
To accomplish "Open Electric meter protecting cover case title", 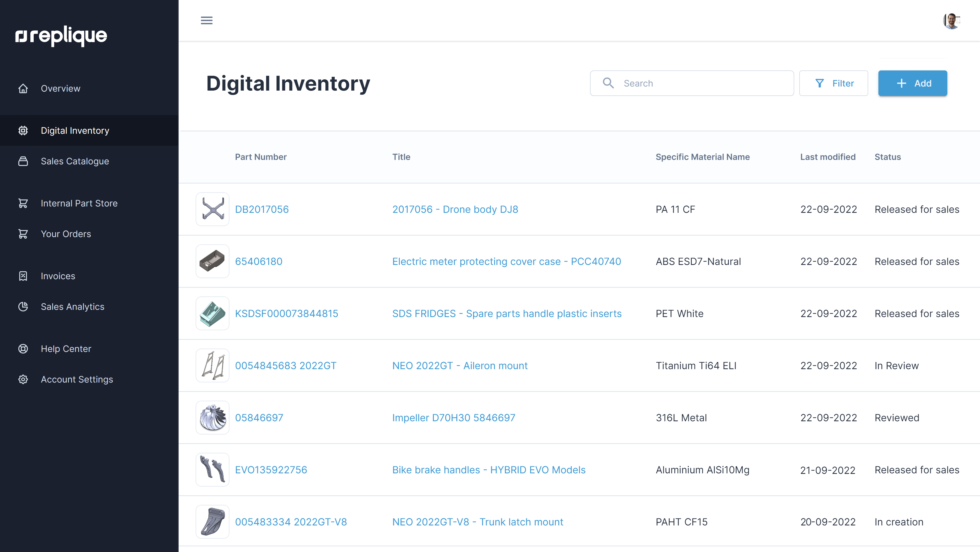I will pyautogui.click(x=506, y=261).
